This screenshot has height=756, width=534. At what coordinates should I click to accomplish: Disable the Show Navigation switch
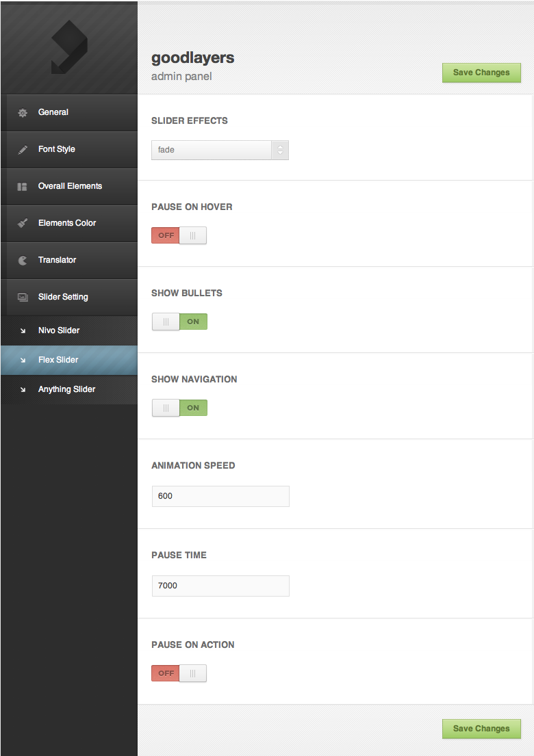(179, 408)
